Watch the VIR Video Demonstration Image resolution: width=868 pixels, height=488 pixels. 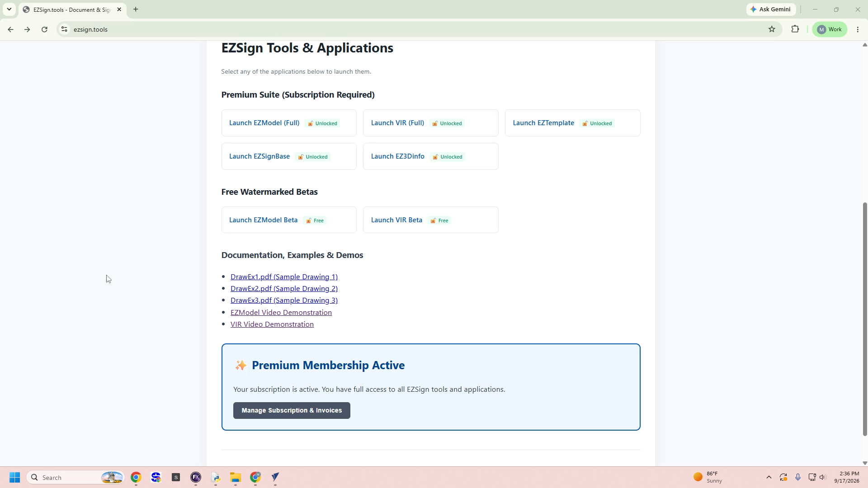pyautogui.click(x=272, y=324)
